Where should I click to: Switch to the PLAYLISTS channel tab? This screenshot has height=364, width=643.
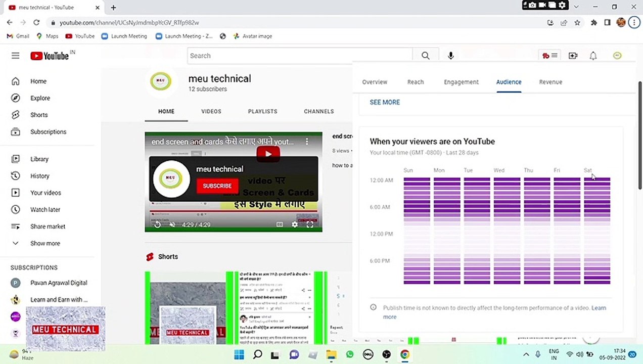263,111
